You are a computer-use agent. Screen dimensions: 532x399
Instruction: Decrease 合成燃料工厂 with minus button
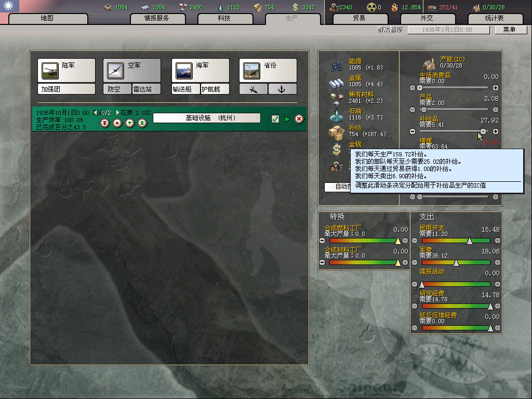coord(322,241)
